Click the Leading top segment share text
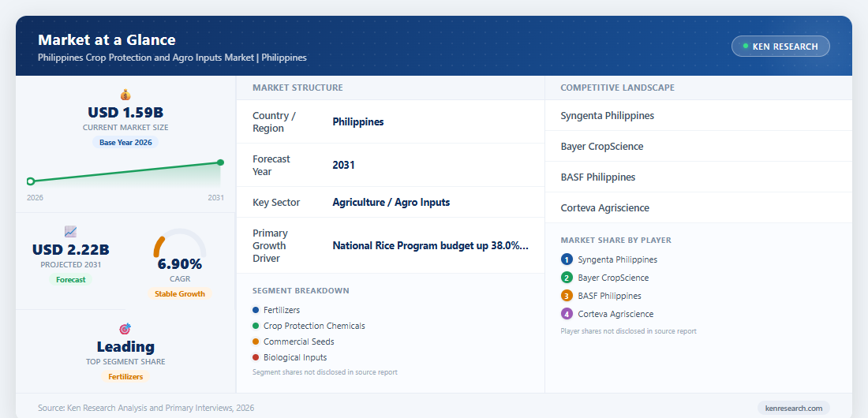 (125, 346)
